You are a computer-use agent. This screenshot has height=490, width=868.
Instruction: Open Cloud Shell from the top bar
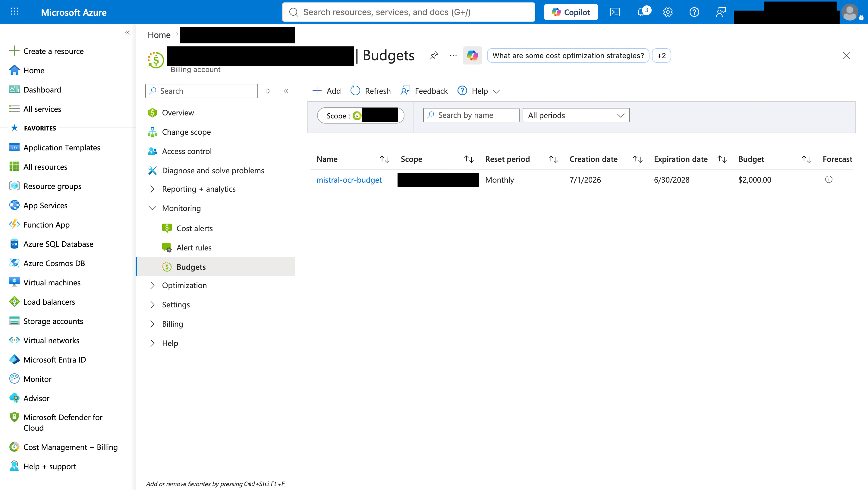pyautogui.click(x=615, y=12)
